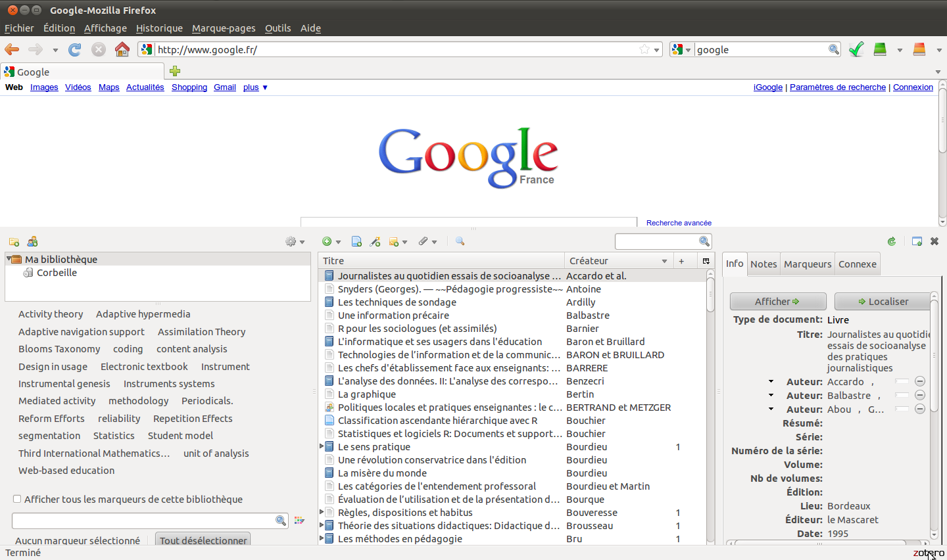Open the Marque-pages menu

pos(224,28)
